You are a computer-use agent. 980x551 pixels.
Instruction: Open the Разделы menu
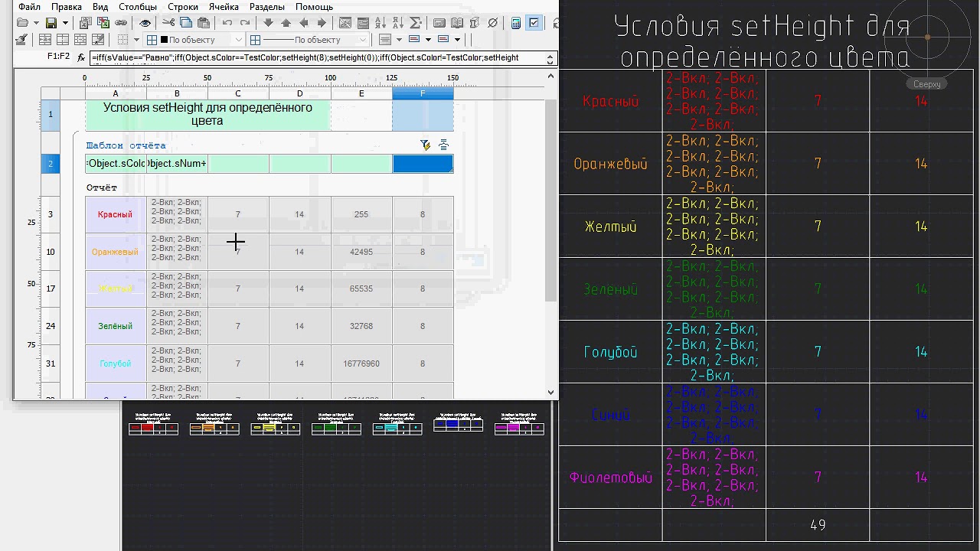click(267, 7)
